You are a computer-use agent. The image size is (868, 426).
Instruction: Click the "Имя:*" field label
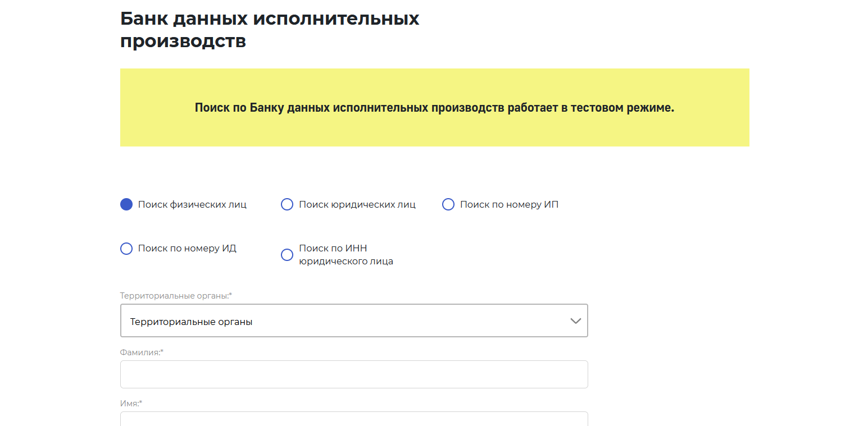(x=131, y=403)
